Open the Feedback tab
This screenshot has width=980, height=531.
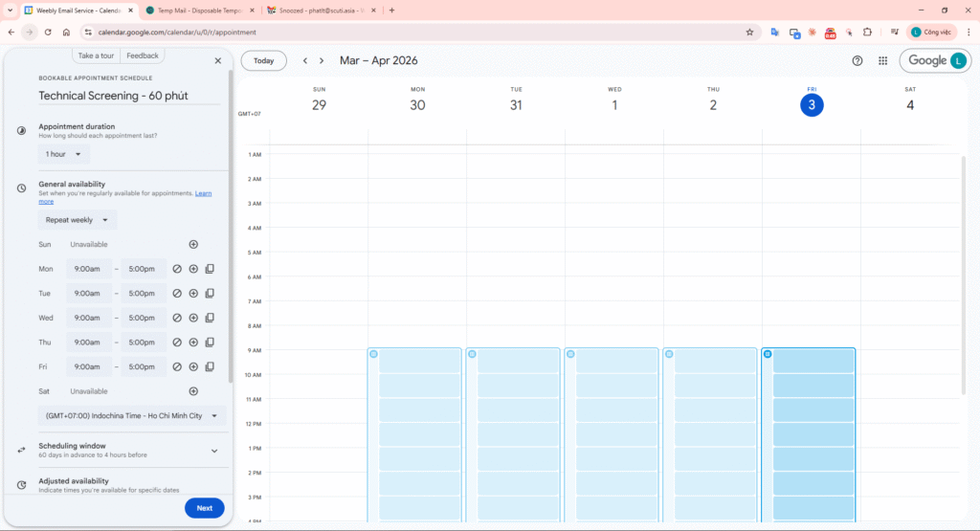coord(143,55)
